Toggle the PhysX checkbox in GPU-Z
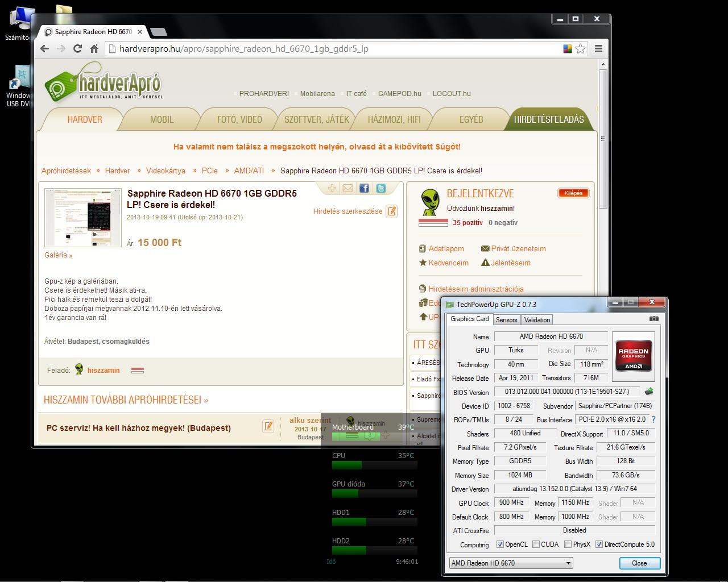The width and height of the screenshot is (728, 582). (x=568, y=544)
